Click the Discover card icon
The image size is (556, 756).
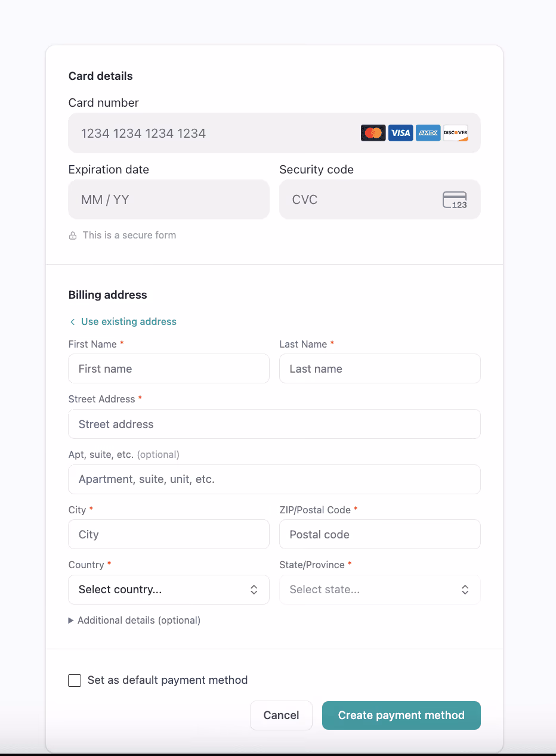click(456, 133)
